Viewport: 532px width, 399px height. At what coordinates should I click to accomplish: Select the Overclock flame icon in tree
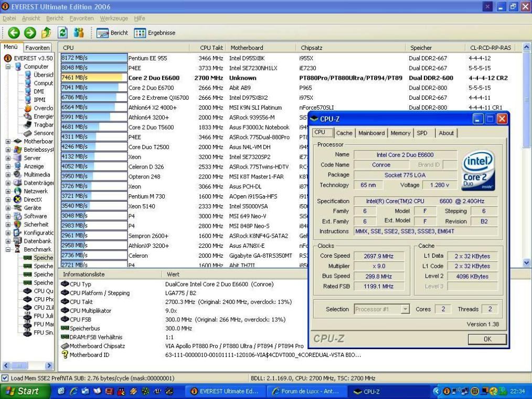click(x=28, y=108)
